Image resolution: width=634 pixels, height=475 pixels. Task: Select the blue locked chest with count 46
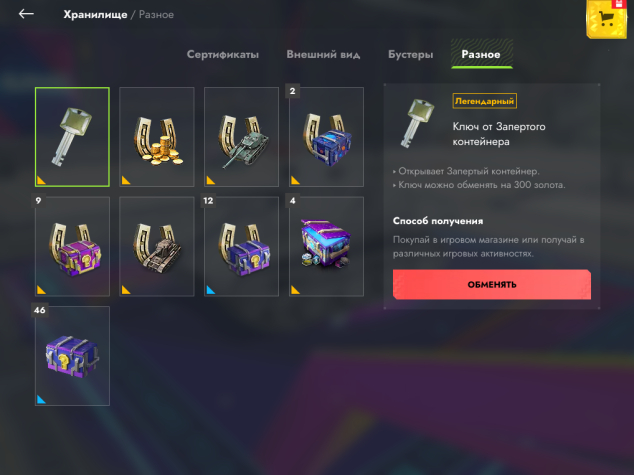(x=72, y=356)
